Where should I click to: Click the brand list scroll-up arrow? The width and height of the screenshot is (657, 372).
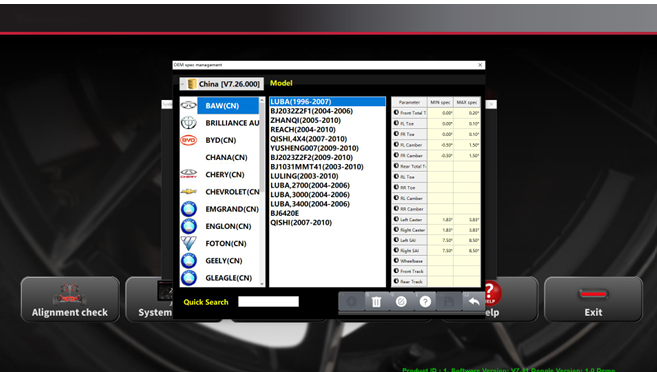coord(262,100)
